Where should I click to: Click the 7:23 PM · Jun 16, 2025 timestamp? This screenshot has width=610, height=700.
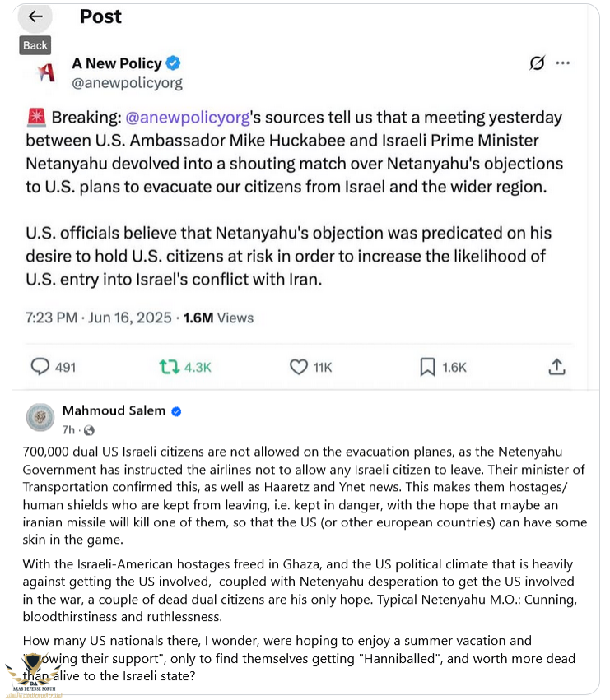point(98,318)
